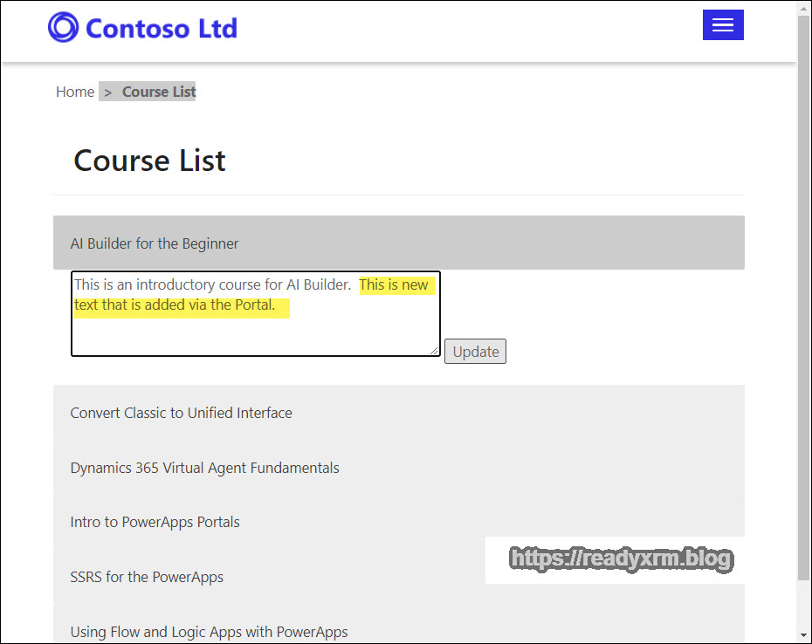Expand SSRS for the PowerApps course
The width and height of the screenshot is (812, 644).
147,577
